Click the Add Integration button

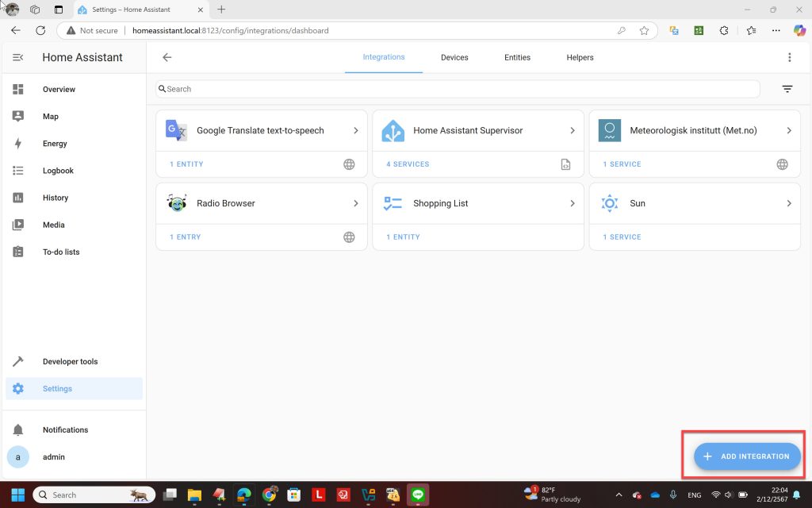(746, 456)
